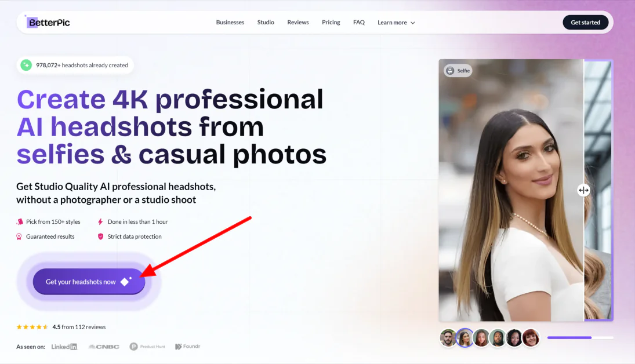Viewport: 635px width, 364px height.
Task: Go to the Reviews section
Action: pyautogui.click(x=298, y=22)
